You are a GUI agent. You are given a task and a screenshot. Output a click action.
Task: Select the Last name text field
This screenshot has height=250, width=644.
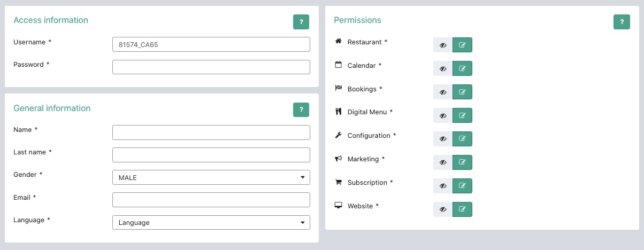(211, 155)
